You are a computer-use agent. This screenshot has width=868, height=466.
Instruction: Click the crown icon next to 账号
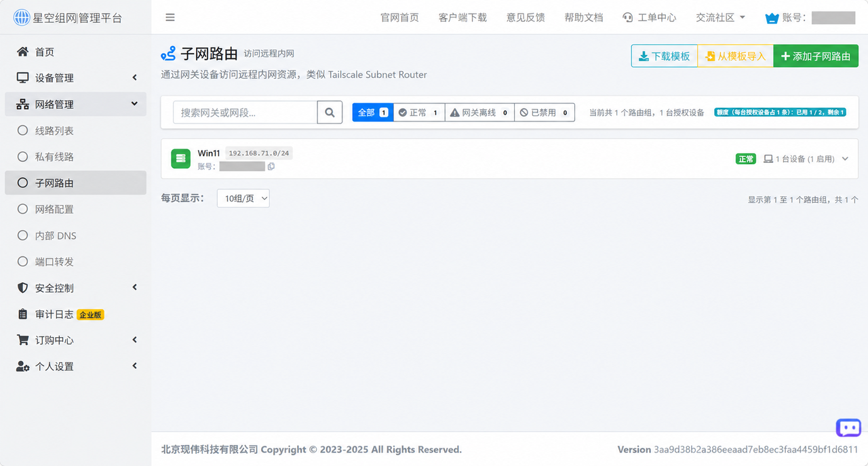point(772,18)
